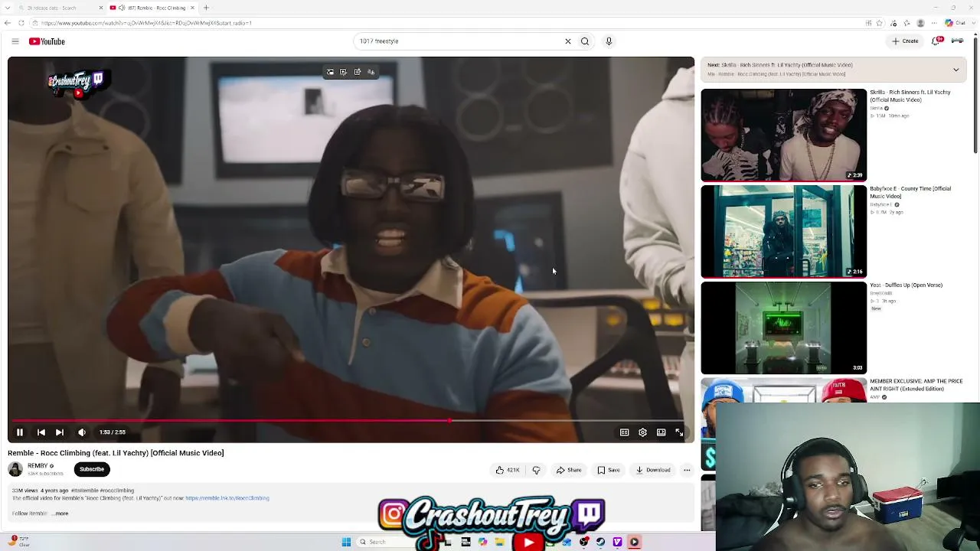Toggle theater mode
980x551 pixels.
(661, 432)
